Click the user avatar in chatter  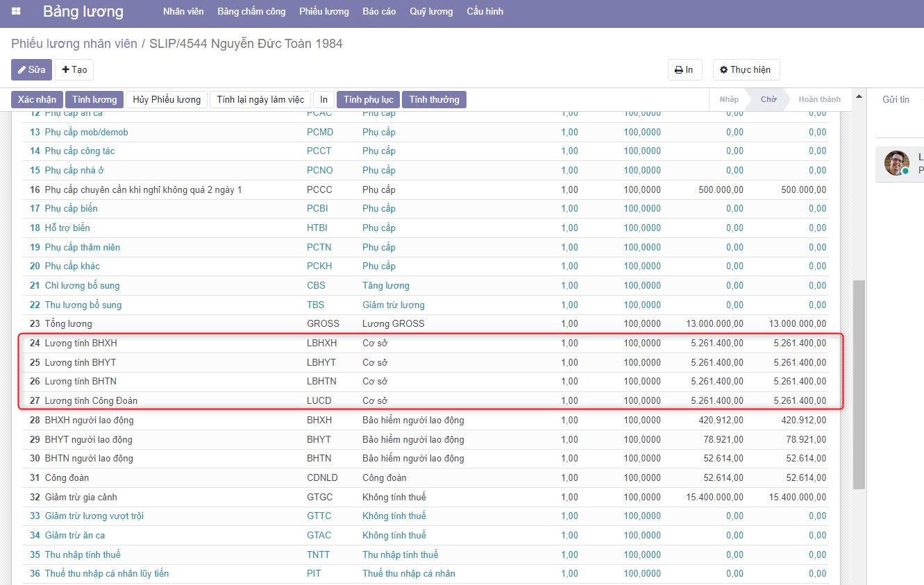click(x=896, y=163)
